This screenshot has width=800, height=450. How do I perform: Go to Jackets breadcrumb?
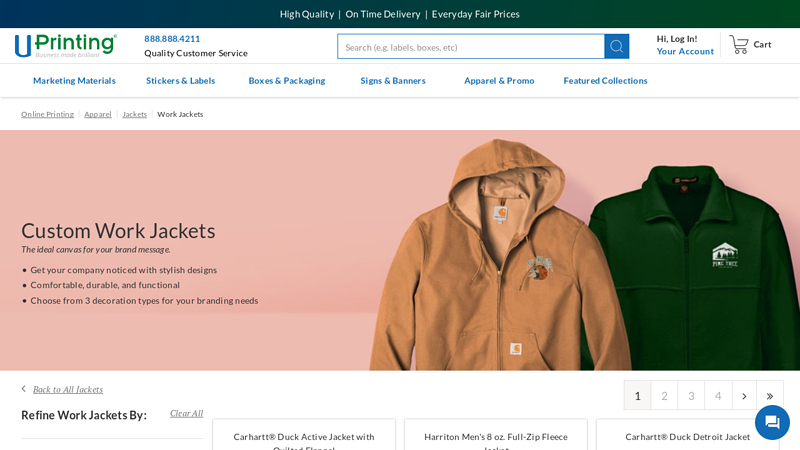(x=135, y=114)
